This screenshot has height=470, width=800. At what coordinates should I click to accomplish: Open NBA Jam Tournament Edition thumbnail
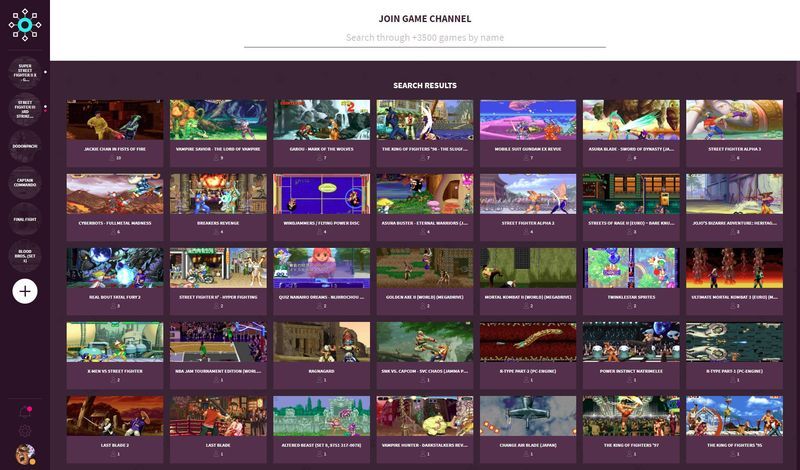[x=218, y=342]
